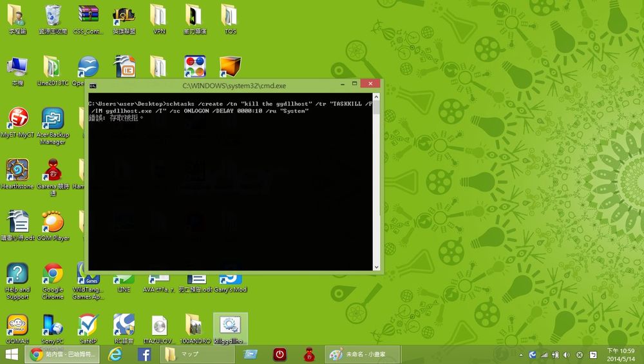Open Internet Explorer from taskbar
Image resolution: width=644 pixels, height=364 pixels.
115,354
